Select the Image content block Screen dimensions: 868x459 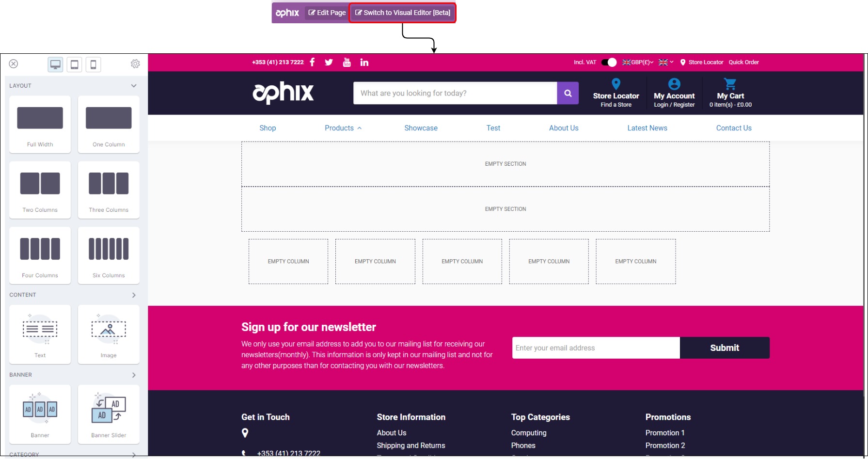click(x=109, y=334)
